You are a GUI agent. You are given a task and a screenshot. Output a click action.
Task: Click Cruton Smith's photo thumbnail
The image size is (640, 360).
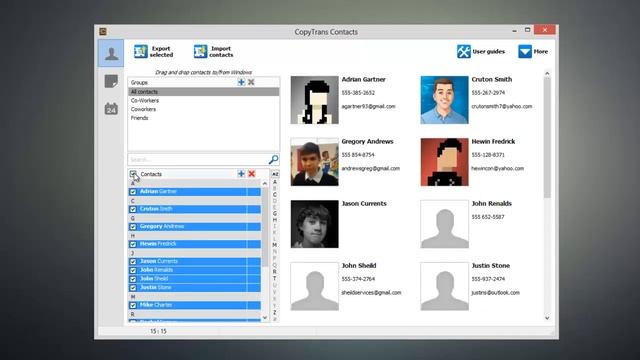pyautogui.click(x=444, y=100)
